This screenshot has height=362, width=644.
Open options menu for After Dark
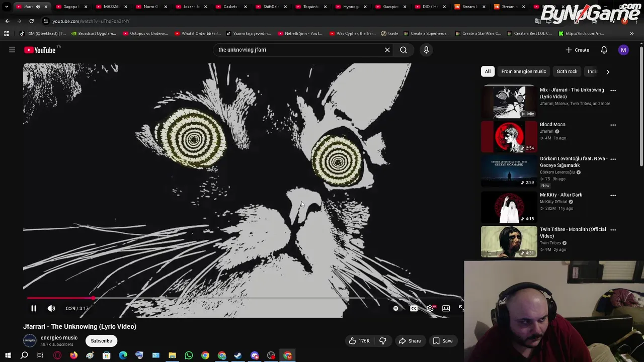point(613,195)
